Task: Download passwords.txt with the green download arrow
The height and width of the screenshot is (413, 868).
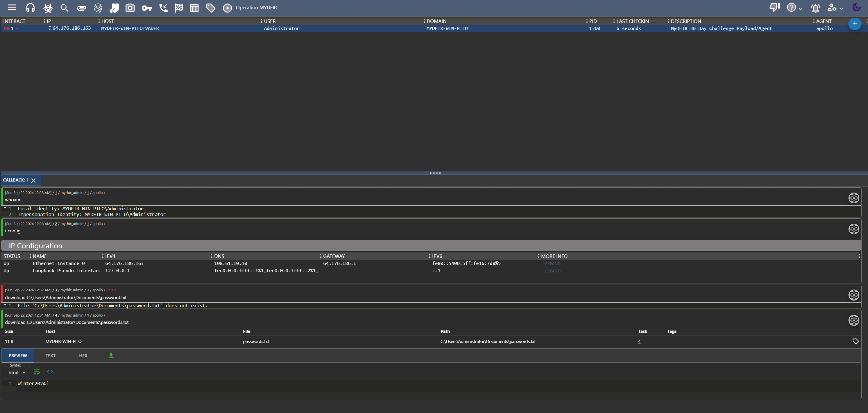Action: pyautogui.click(x=111, y=355)
